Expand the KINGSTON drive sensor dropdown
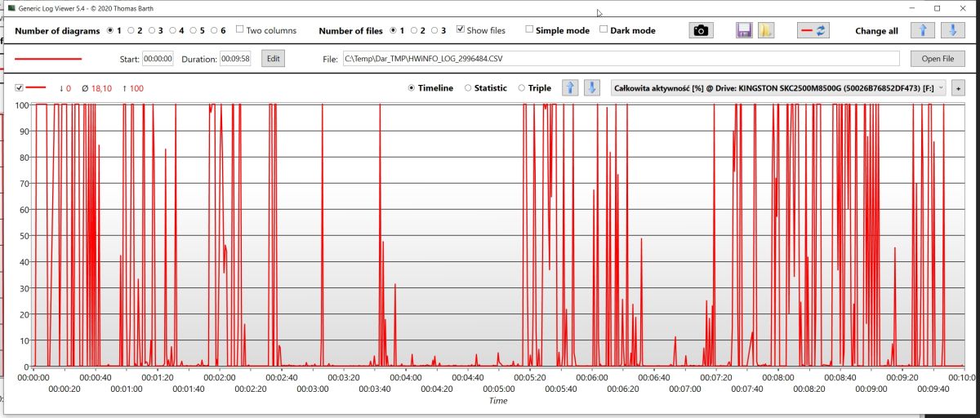Image resolution: width=980 pixels, height=418 pixels. click(x=778, y=87)
